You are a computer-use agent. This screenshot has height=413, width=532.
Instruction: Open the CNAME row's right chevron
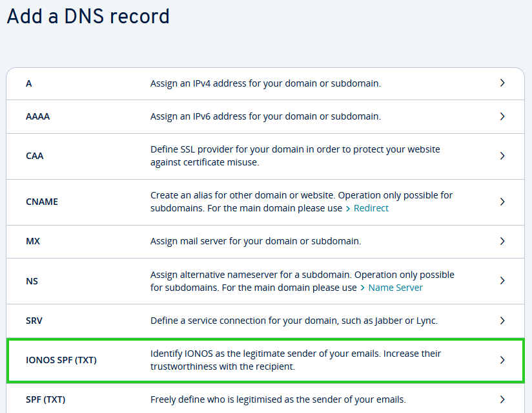502,202
